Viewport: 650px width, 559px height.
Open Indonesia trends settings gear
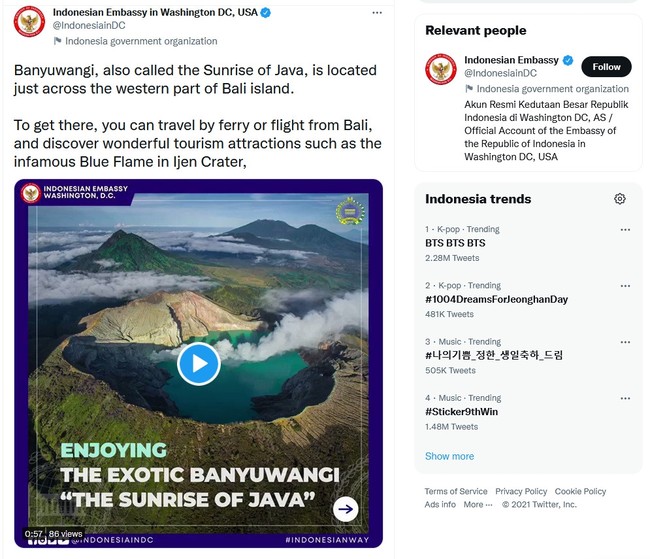(620, 199)
